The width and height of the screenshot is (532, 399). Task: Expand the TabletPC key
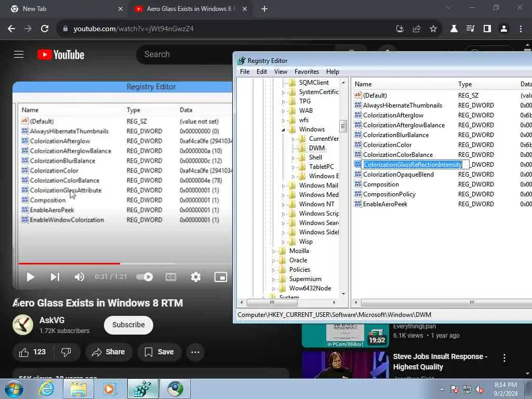pyautogui.click(x=294, y=167)
